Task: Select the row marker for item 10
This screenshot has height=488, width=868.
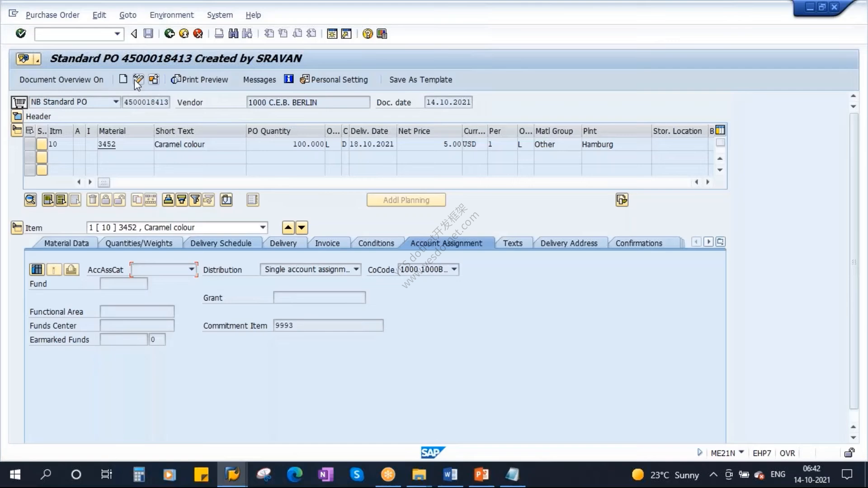Action: click(30, 144)
